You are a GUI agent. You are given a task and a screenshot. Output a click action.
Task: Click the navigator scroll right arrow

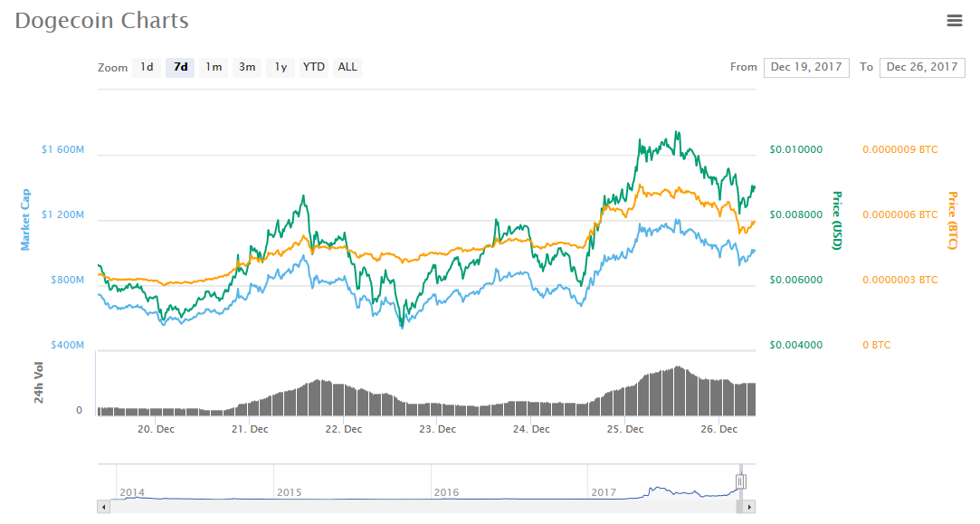click(749, 507)
